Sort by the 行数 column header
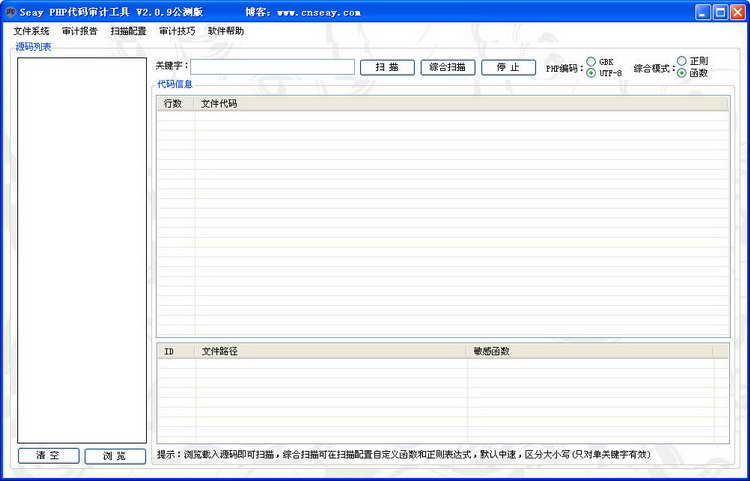Viewport: 750px width, 481px height. coord(176,104)
